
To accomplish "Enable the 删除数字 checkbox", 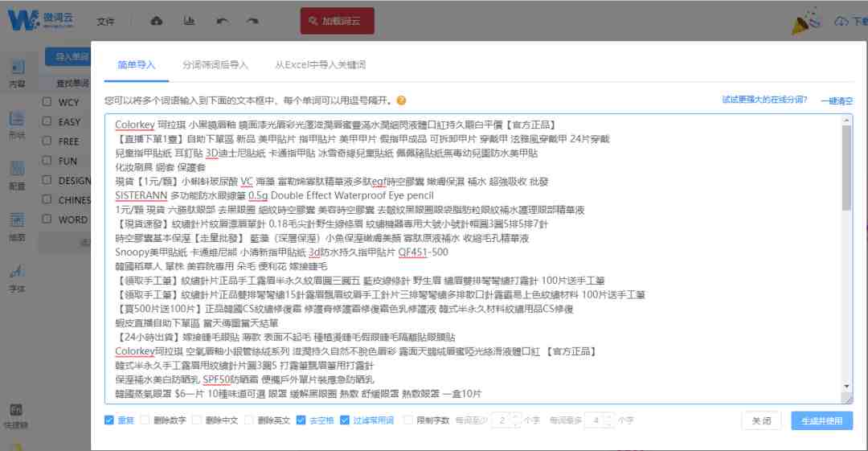I will 145,420.
